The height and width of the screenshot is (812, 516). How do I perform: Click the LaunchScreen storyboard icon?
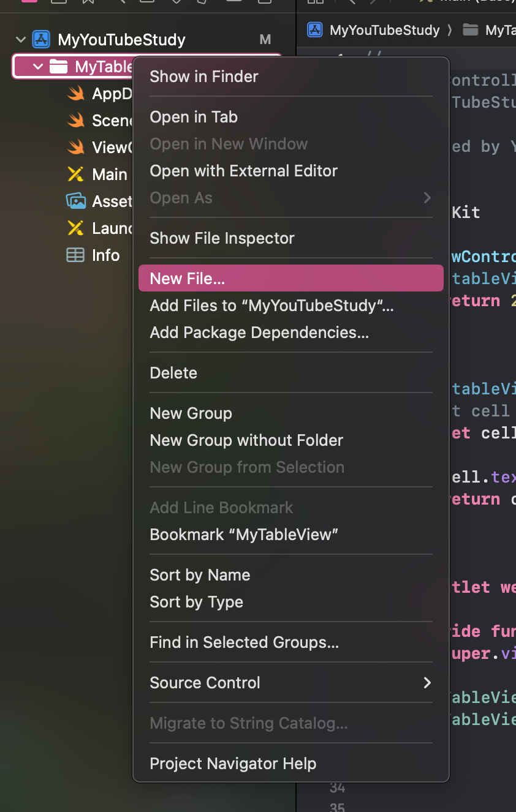click(75, 228)
